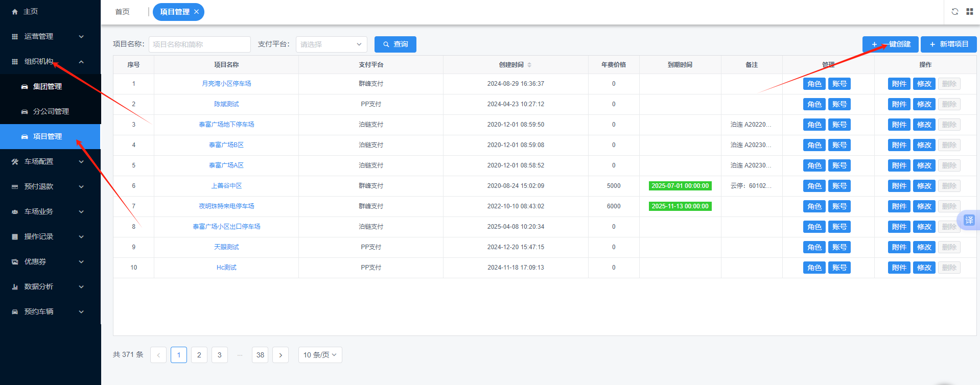Viewport: 980px width, 385px height.
Task: Click 角色 button for 陈斌测试 row
Action: tap(814, 104)
